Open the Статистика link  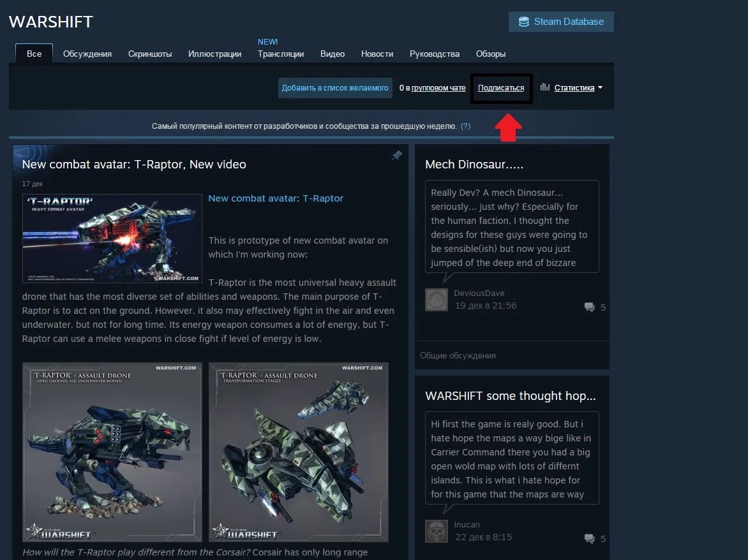[x=574, y=87]
